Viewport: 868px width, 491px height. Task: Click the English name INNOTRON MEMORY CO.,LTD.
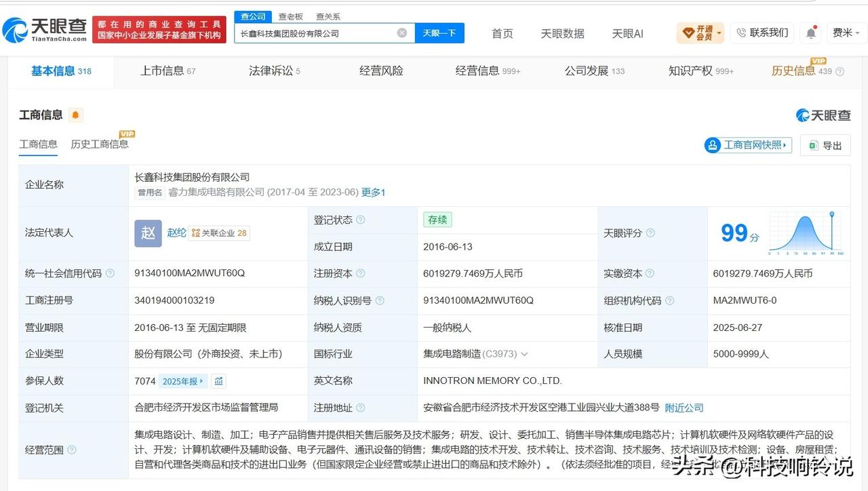492,381
